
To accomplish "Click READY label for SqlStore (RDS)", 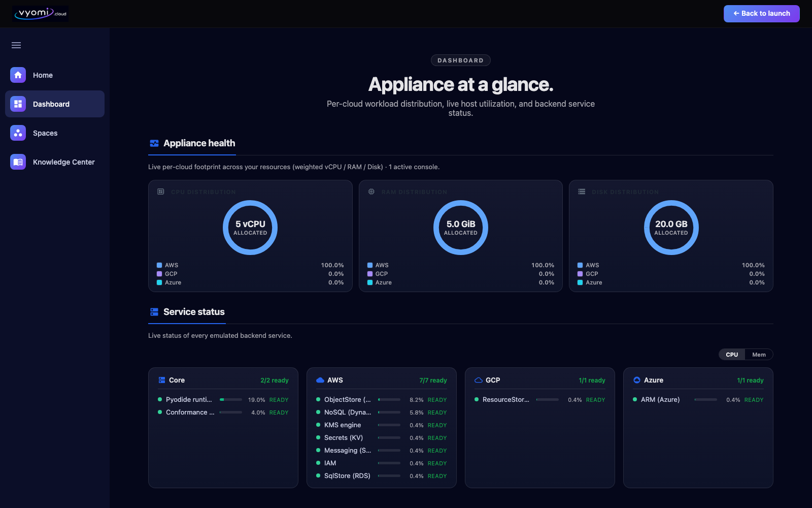I will (x=437, y=476).
